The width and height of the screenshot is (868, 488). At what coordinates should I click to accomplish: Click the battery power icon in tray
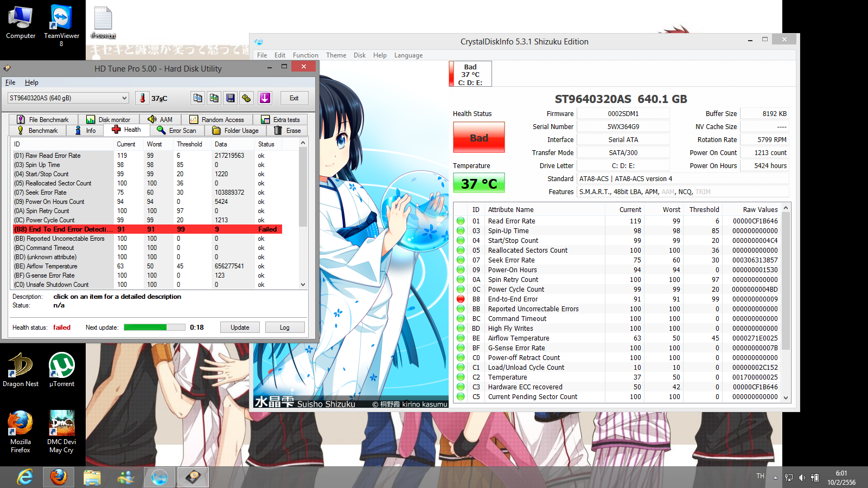[x=815, y=478]
